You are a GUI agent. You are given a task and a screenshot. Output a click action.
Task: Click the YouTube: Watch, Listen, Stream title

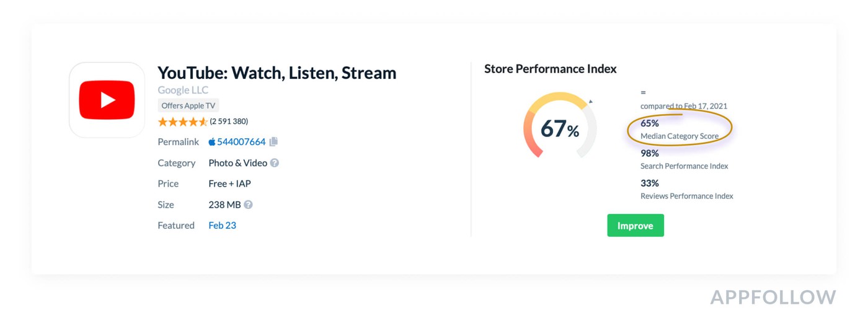click(277, 73)
